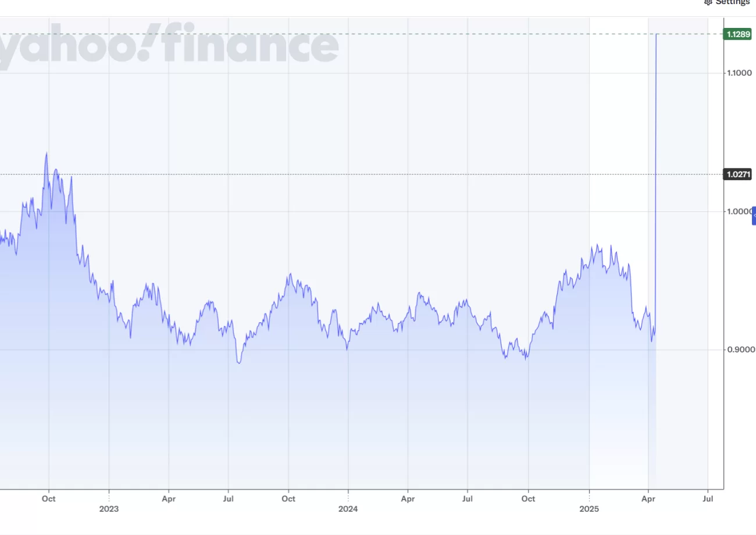
Task: Click the 2025 year label on time axis
Action: [x=589, y=509]
